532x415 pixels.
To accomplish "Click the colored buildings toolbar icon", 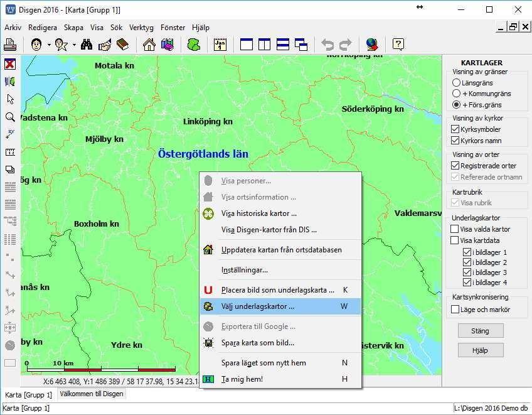I will tap(168, 45).
